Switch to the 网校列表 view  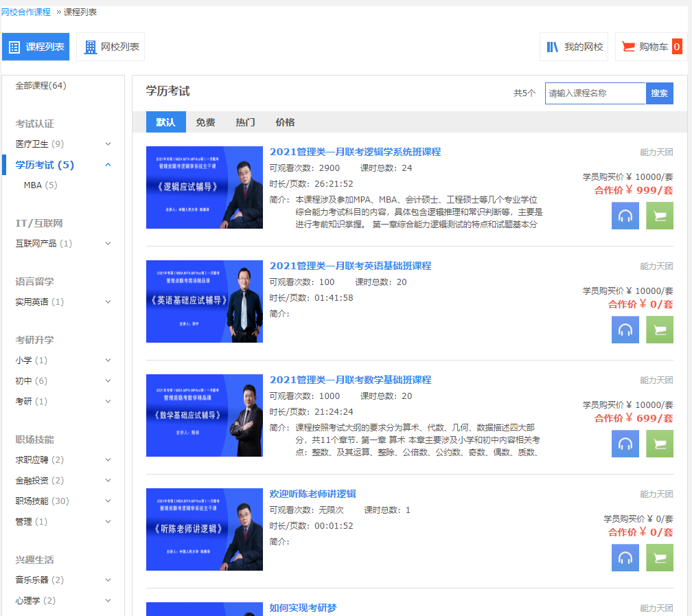tap(111, 47)
